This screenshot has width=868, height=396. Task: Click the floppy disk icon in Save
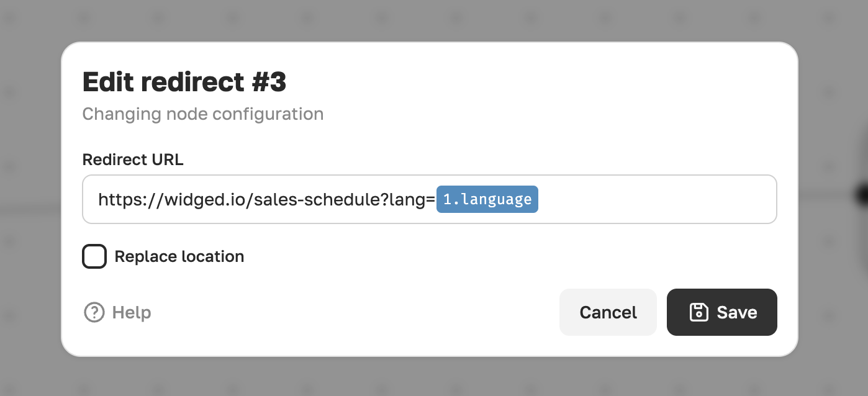tap(699, 312)
